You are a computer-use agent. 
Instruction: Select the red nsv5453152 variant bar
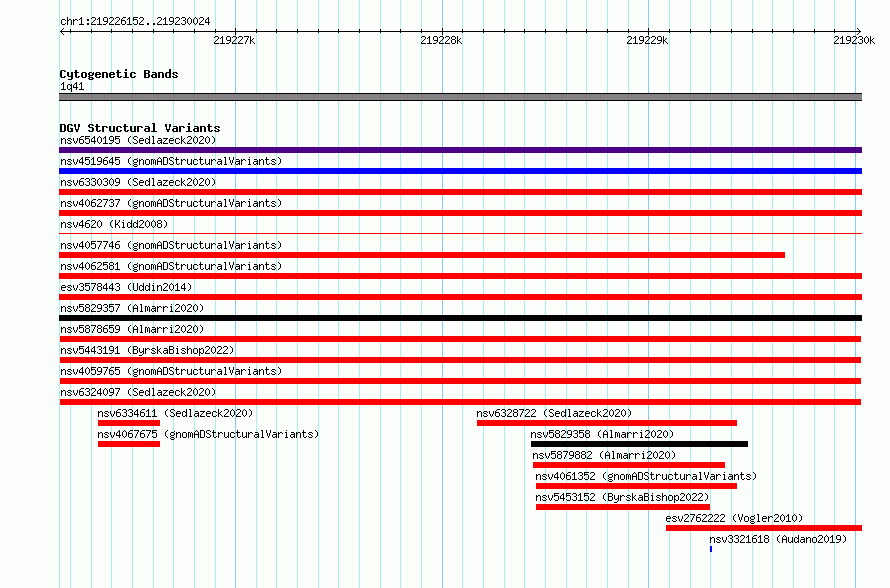coord(623,507)
